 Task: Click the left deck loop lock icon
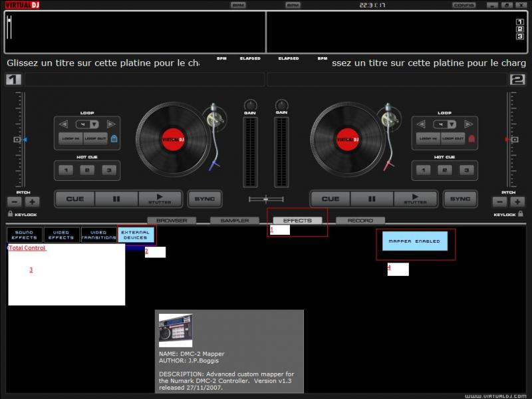point(114,139)
